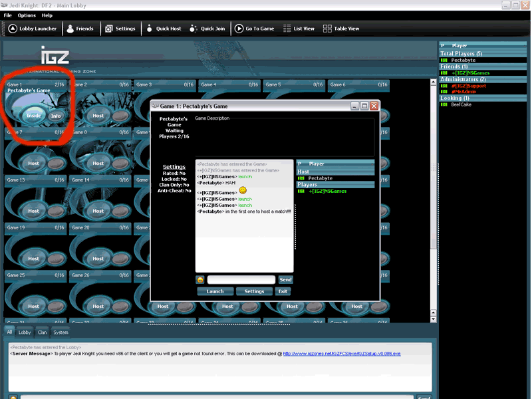
Task: Click the smiley emoticon in the game chat log
Action: [x=243, y=190]
